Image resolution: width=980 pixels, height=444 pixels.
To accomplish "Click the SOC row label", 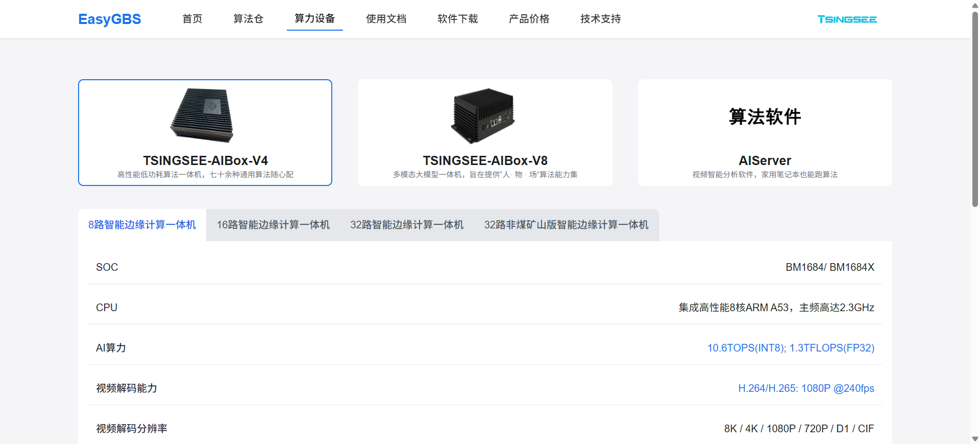I will click(107, 267).
